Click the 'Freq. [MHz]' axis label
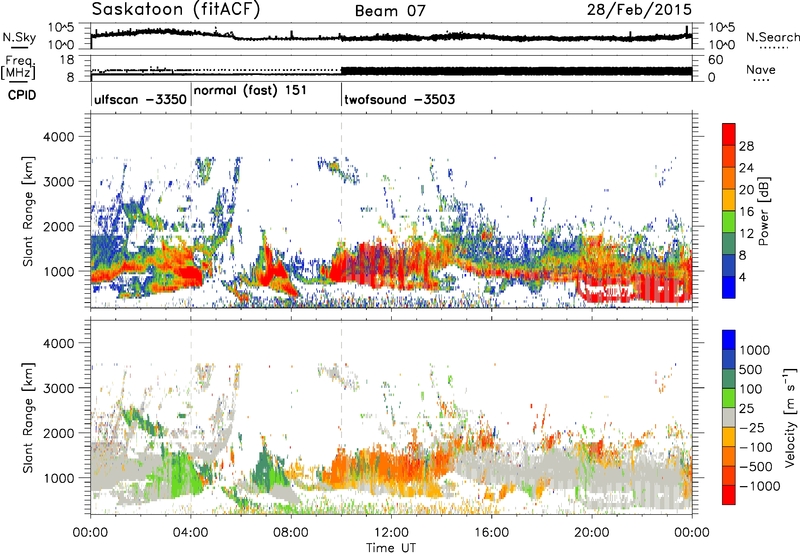The image size is (800, 554). pos(18,67)
